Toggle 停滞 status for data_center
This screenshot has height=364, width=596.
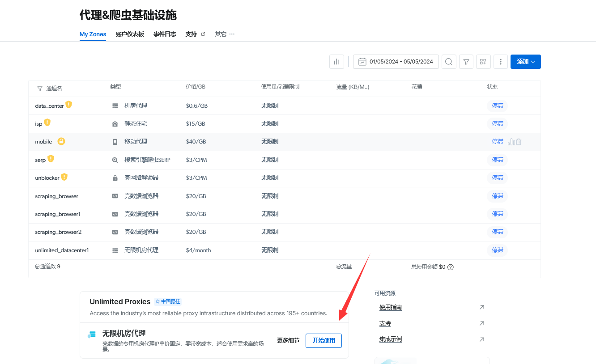[x=498, y=106]
